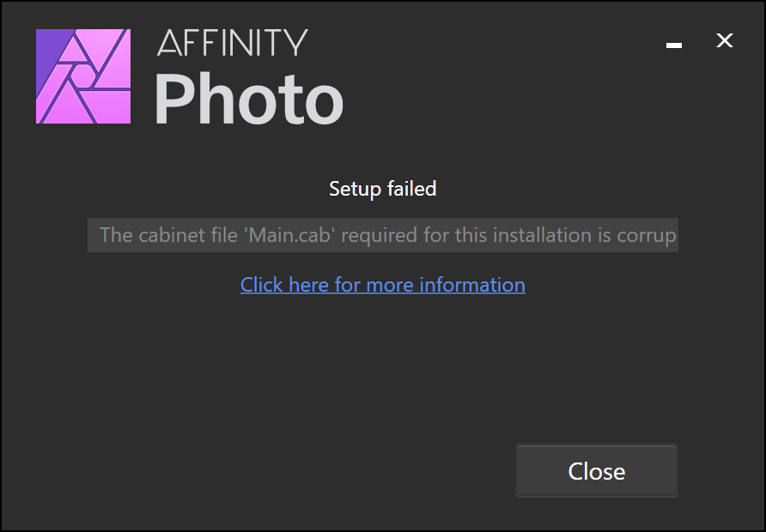Viewport: 766px width, 532px height.
Task: Click the word 'Main.cab' in the error text
Action: tap(289, 235)
